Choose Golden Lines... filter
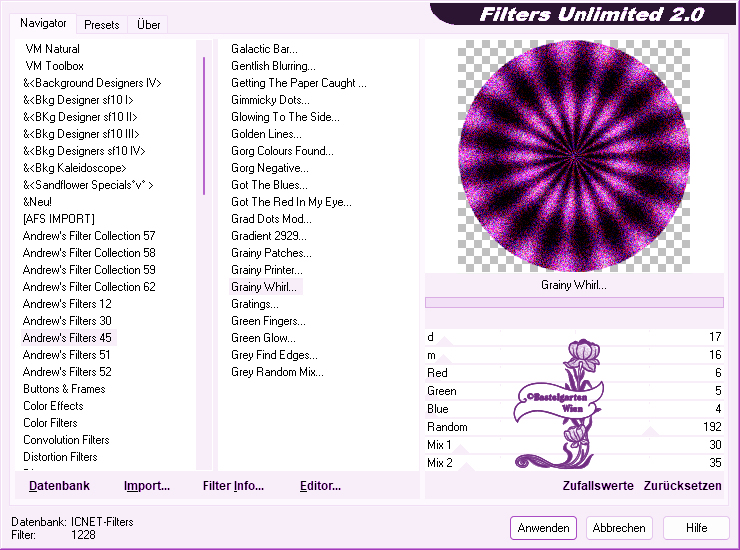740x550 pixels. (266, 134)
